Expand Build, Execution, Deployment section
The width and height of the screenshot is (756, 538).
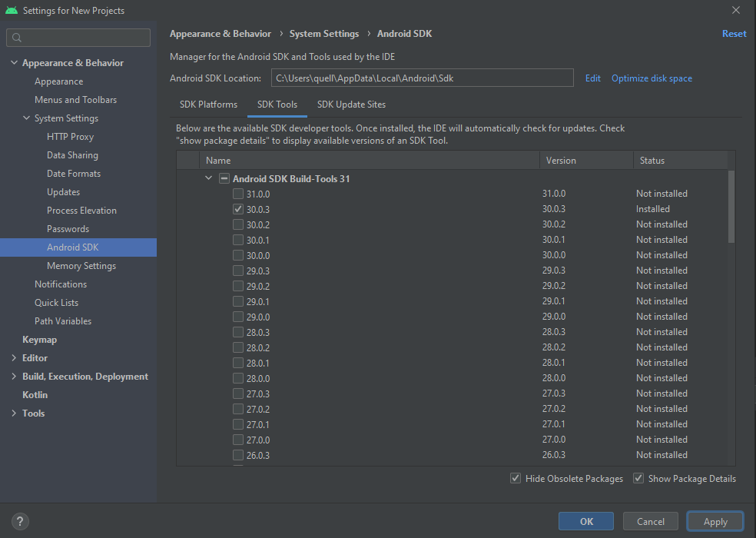pos(14,377)
